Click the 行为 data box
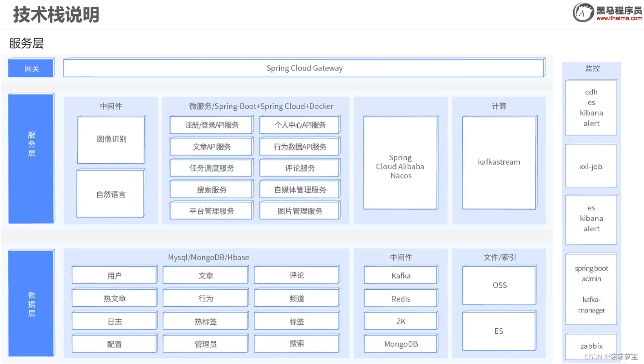The height and width of the screenshot is (364, 644). 206,298
